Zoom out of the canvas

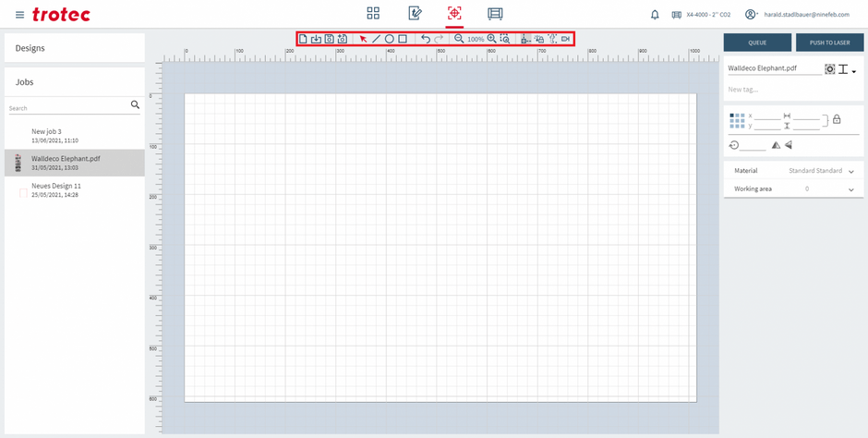[459, 39]
